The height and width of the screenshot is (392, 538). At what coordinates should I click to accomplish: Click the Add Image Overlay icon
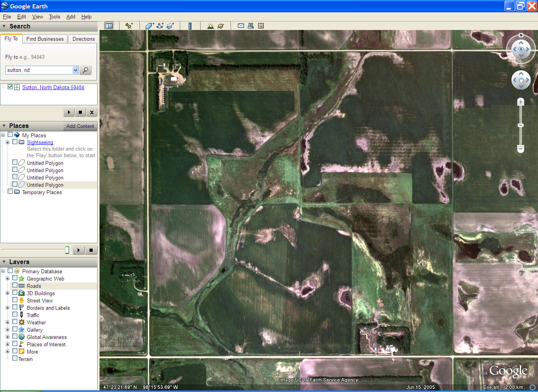click(x=170, y=26)
